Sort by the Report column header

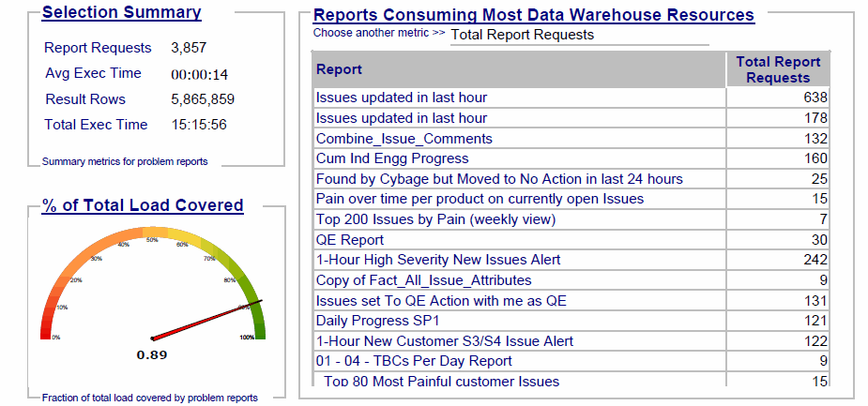[339, 69]
